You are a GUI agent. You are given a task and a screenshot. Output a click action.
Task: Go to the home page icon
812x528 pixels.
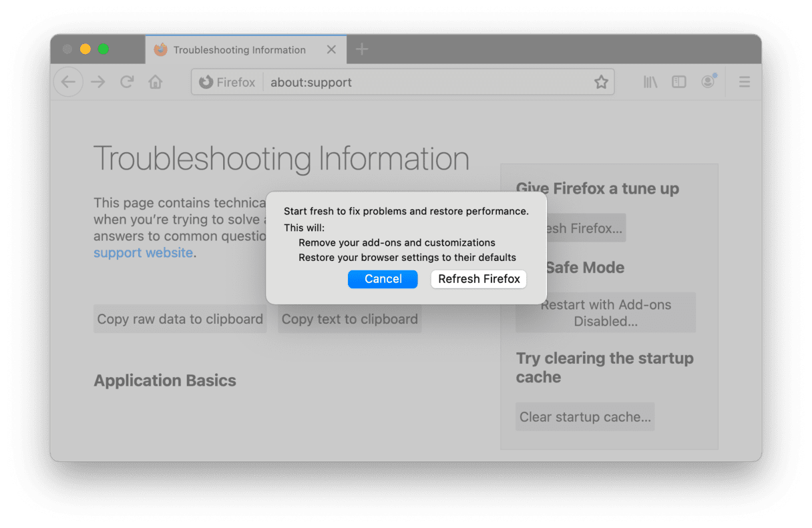[x=156, y=82]
